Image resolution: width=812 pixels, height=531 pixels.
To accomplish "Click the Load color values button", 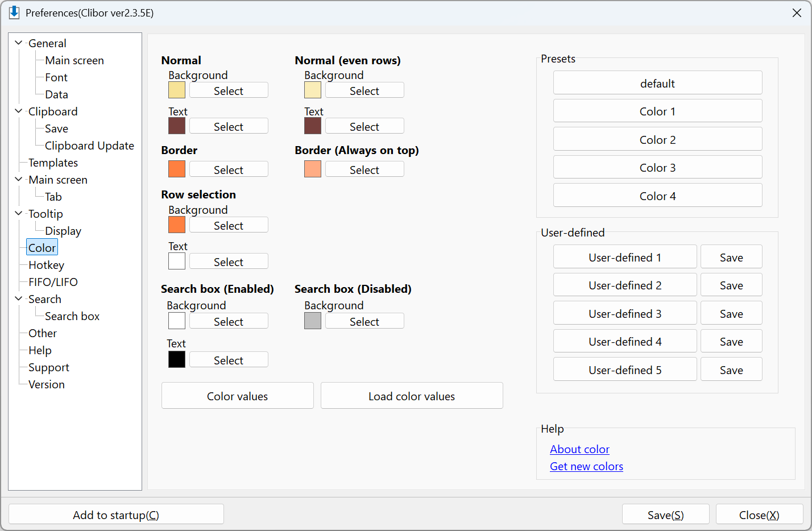I will tap(412, 396).
